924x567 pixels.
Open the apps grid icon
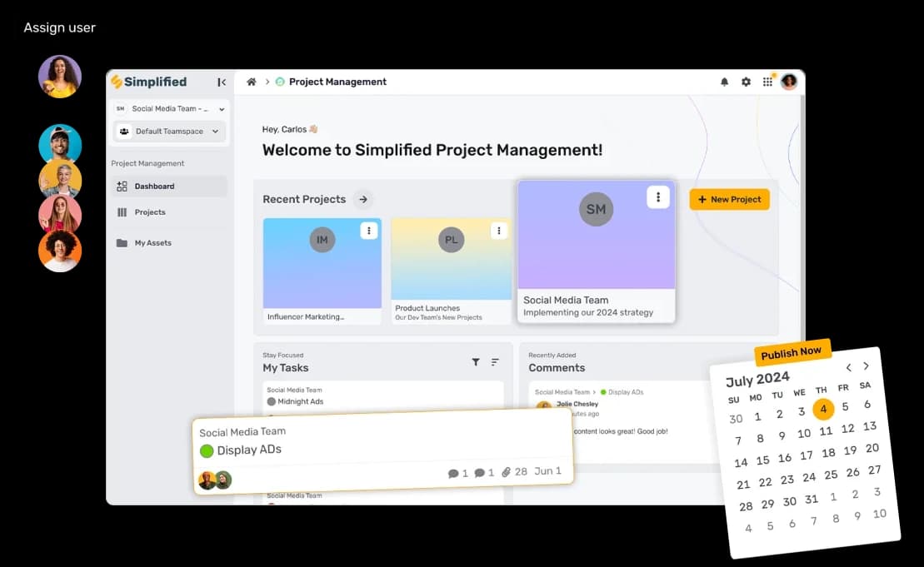coord(767,82)
